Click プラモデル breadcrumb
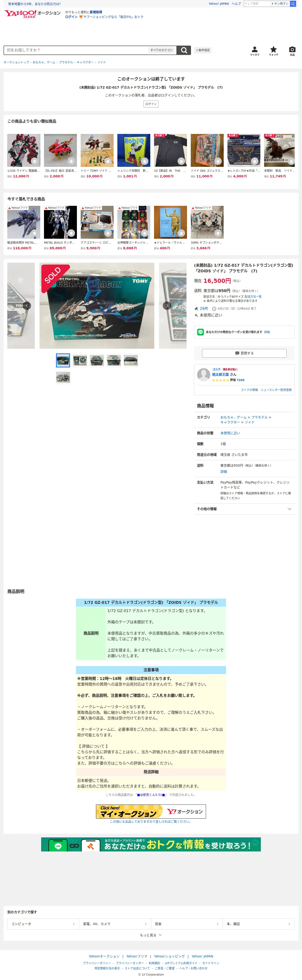 66,62
